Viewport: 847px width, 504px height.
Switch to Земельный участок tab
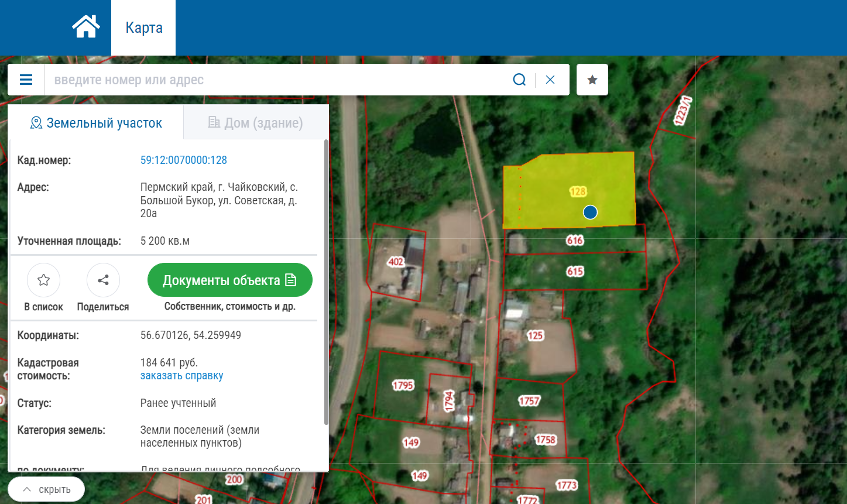(96, 123)
